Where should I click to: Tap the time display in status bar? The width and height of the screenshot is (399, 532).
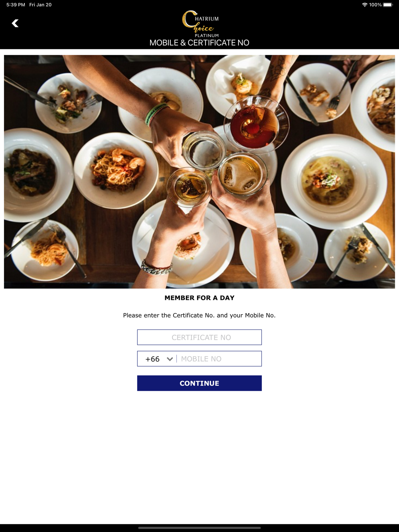pos(16,5)
